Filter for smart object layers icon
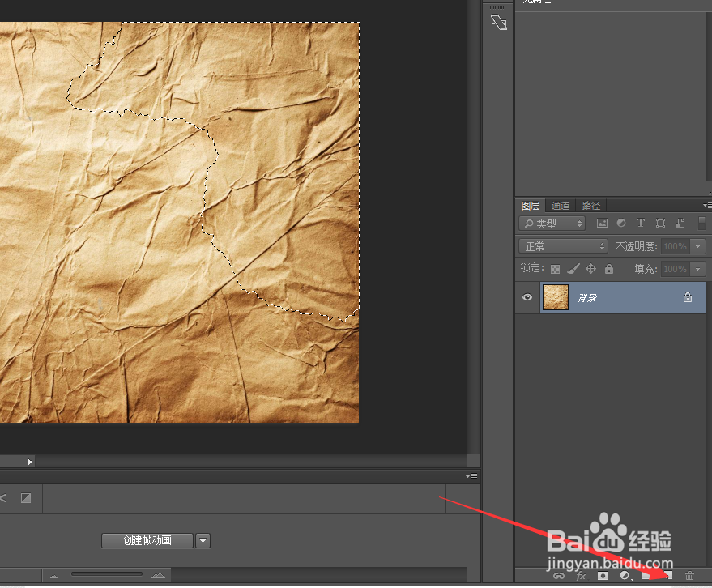This screenshot has width=712, height=588. point(680,223)
